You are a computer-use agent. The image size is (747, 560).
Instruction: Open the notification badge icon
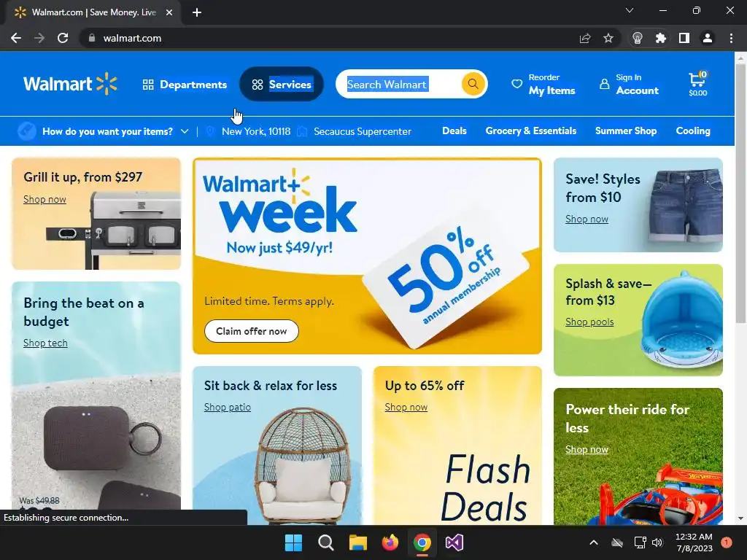pos(727,542)
